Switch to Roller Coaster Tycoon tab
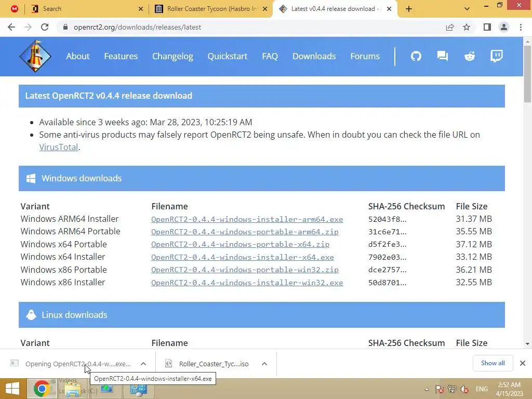 [x=210, y=9]
